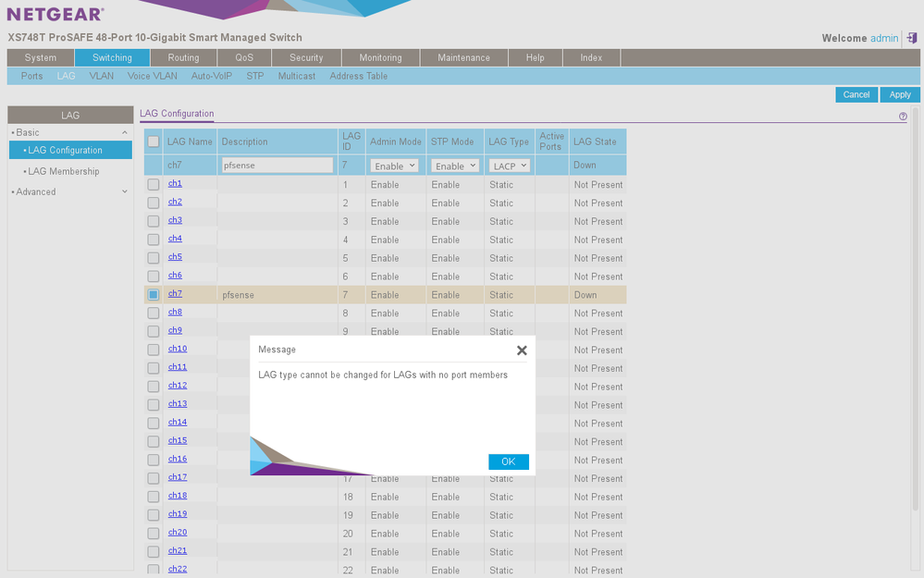This screenshot has height=578, width=924.
Task: Click the page vertical scrollbar
Action: pos(915,309)
